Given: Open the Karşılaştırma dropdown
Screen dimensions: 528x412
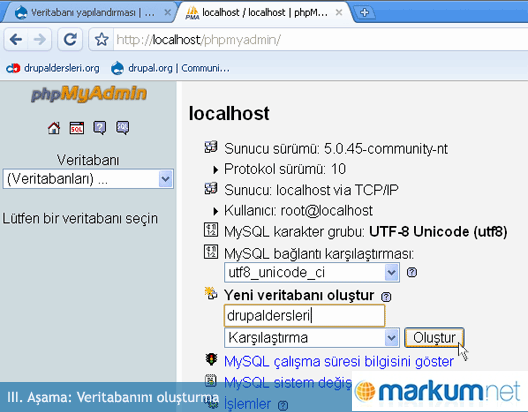Looking at the screenshot, I should click(312, 338).
